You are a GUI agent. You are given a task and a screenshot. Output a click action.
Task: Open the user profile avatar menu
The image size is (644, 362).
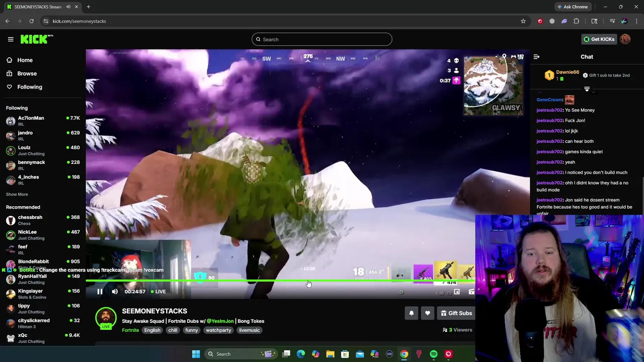pos(625,39)
